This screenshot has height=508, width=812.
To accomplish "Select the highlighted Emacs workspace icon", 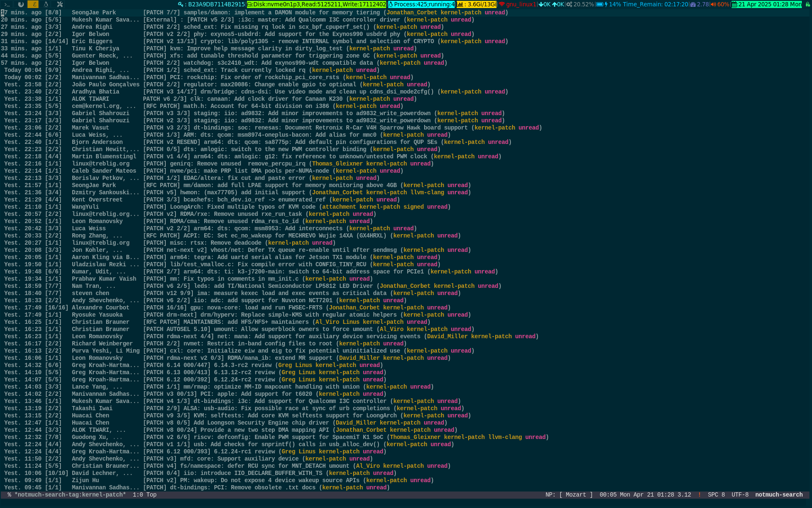I will [x=33, y=4].
